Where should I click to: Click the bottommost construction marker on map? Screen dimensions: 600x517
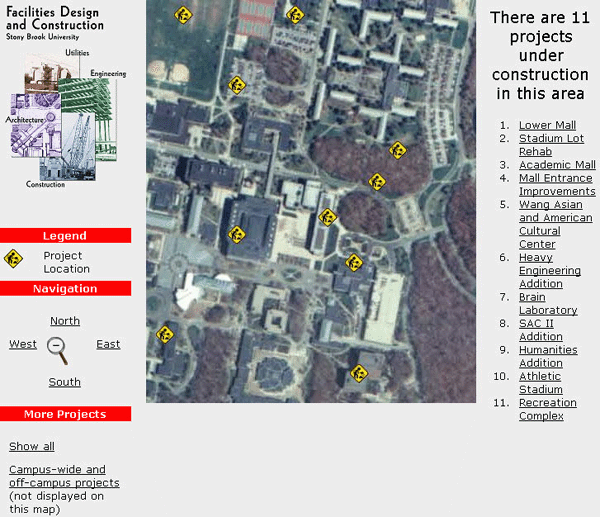[x=359, y=374]
